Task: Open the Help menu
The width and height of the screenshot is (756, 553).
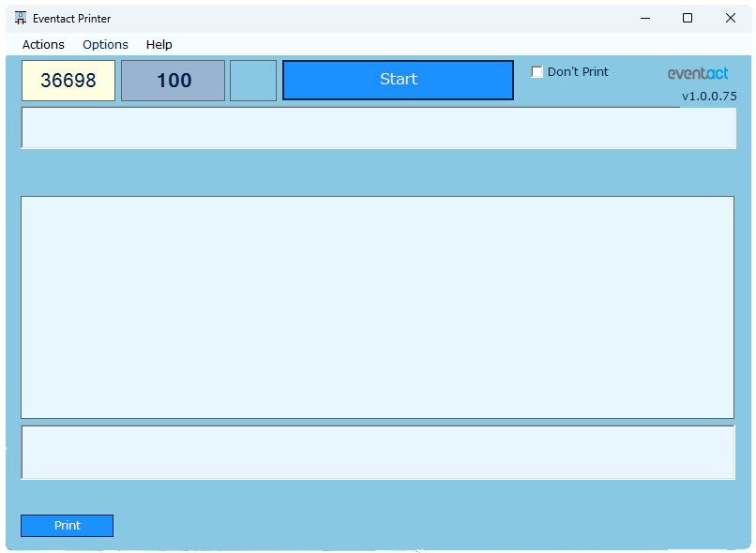Action: [159, 44]
